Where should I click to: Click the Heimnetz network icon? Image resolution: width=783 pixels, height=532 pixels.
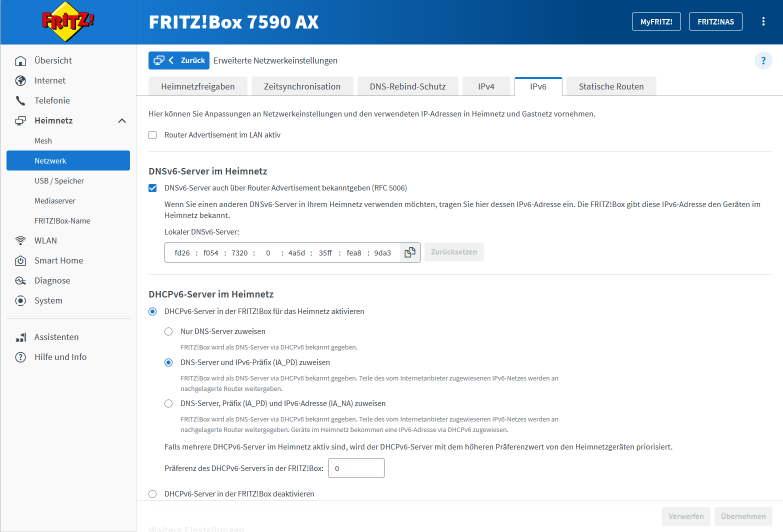(20, 120)
